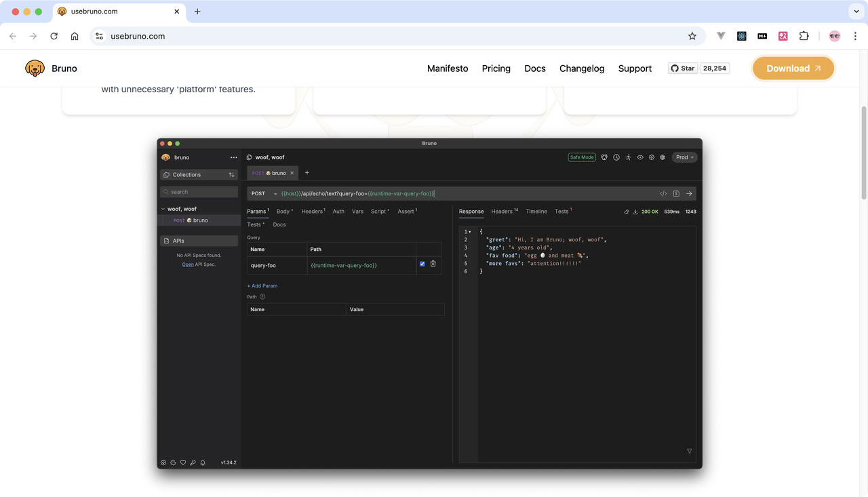Open the Chrome tab search dropdown
The image size is (868, 497).
coord(856,12)
